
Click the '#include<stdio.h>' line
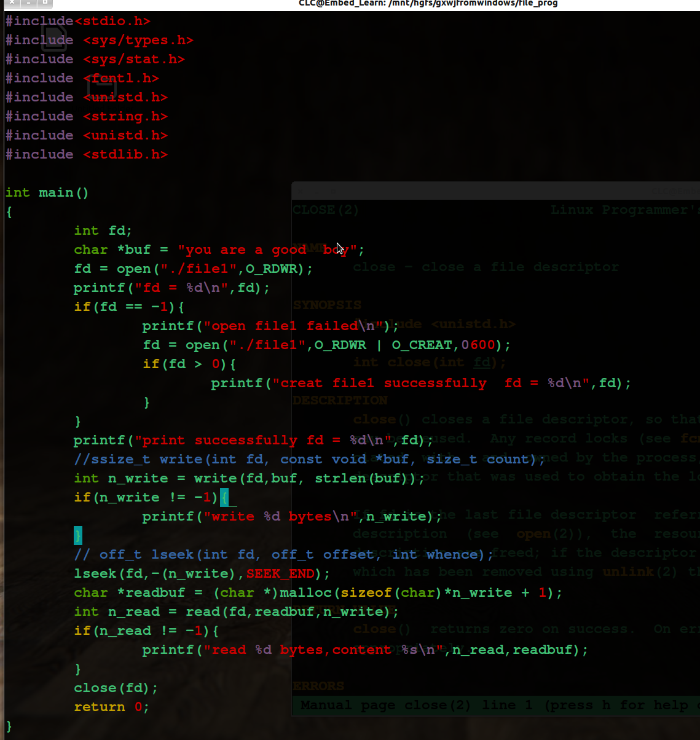click(78, 21)
